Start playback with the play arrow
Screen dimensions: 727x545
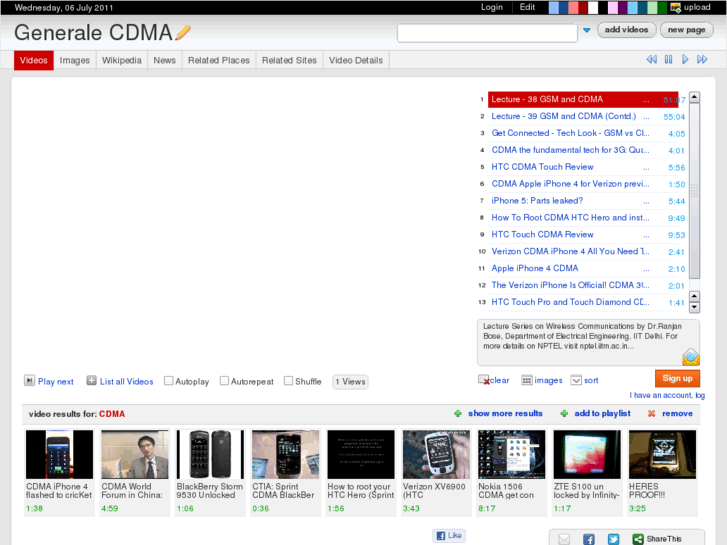pyautogui.click(x=685, y=59)
